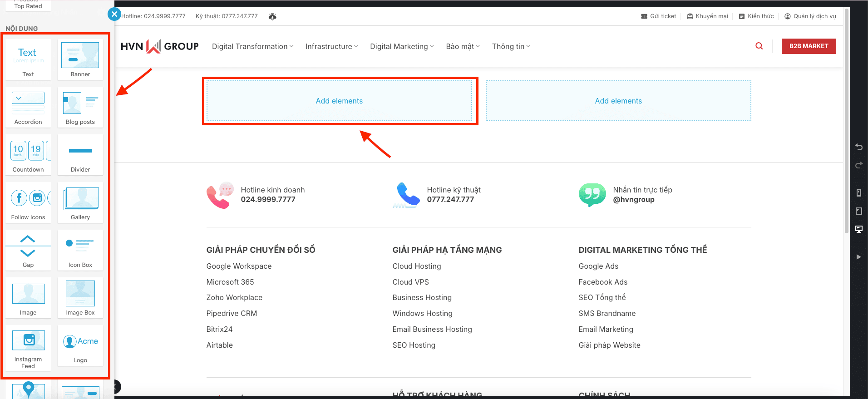Open Quản lý dịch vụ link

tap(810, 16)
